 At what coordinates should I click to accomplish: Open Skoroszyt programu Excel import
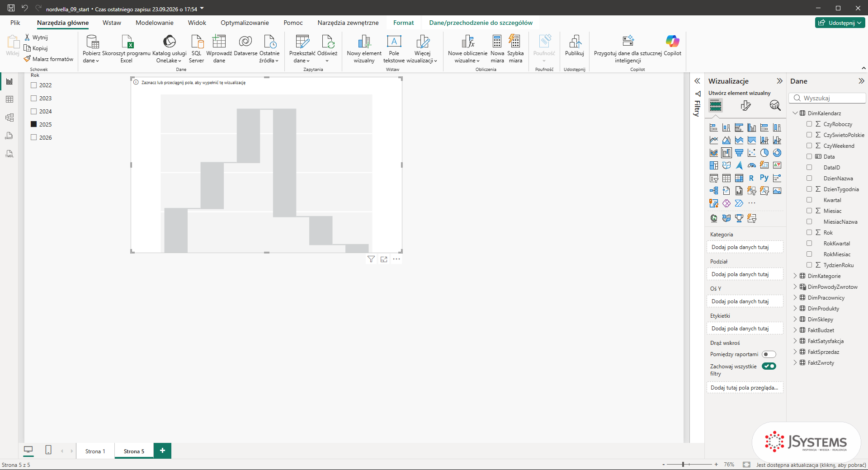pyautogui.click(x=127, y=49)
